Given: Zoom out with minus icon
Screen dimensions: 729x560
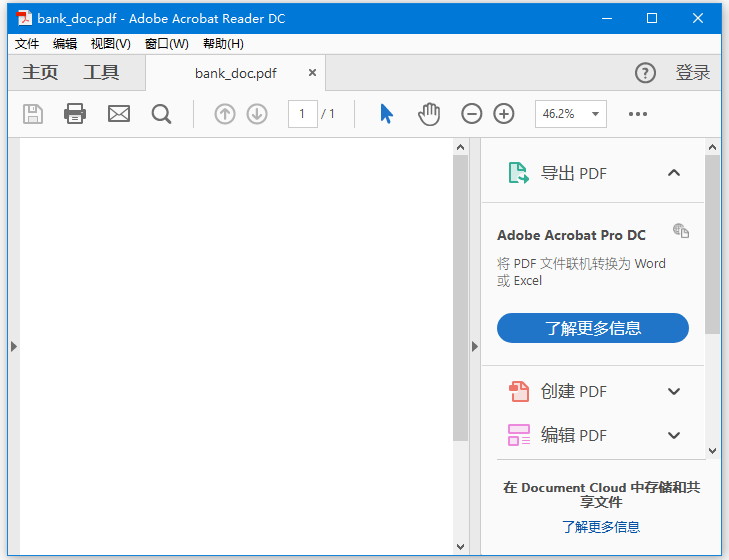Looking at the screenshot, I should tap(471, 114).
